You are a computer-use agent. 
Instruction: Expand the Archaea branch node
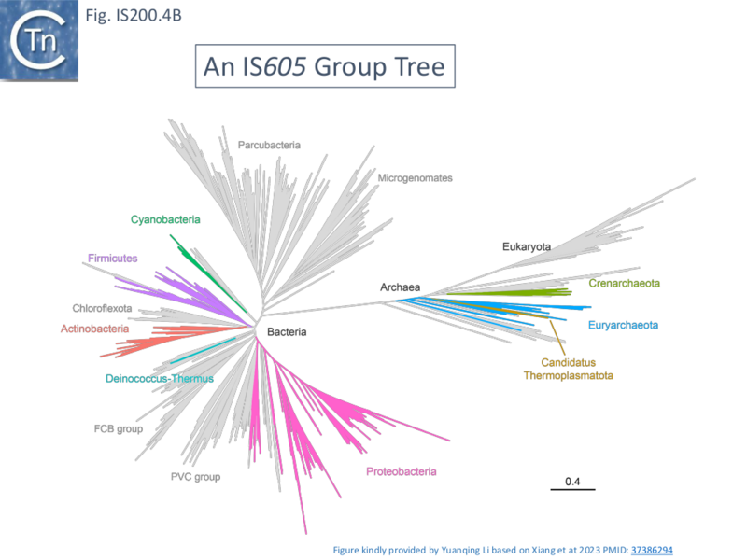(x=400, y=287)
